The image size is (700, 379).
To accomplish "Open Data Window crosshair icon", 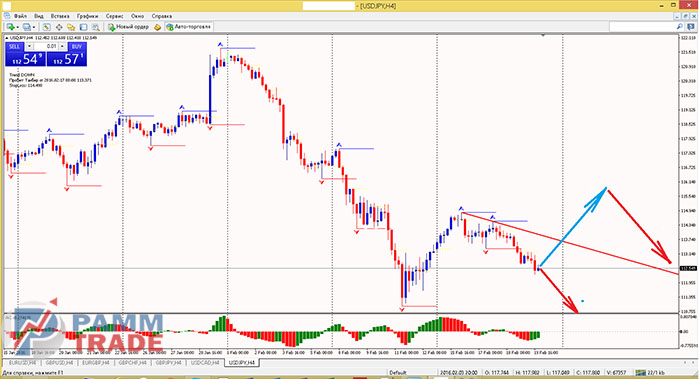I will [x=58, y=27].
